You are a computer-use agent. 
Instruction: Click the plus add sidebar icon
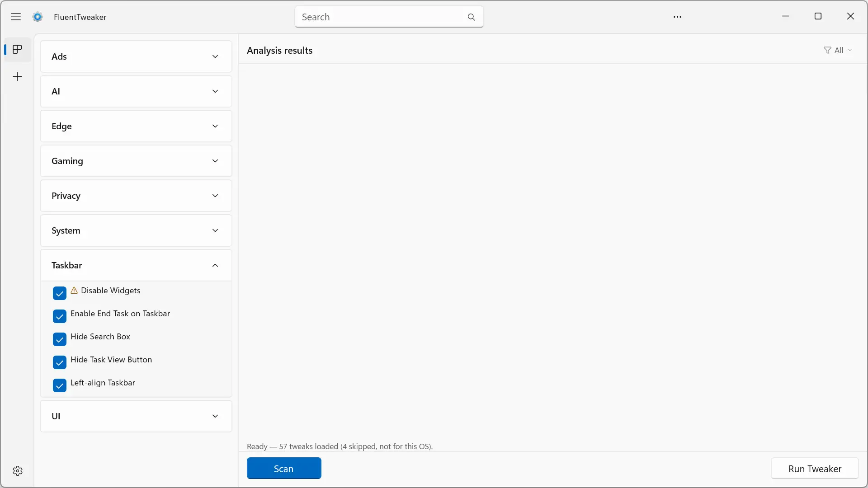click(17, 76)
